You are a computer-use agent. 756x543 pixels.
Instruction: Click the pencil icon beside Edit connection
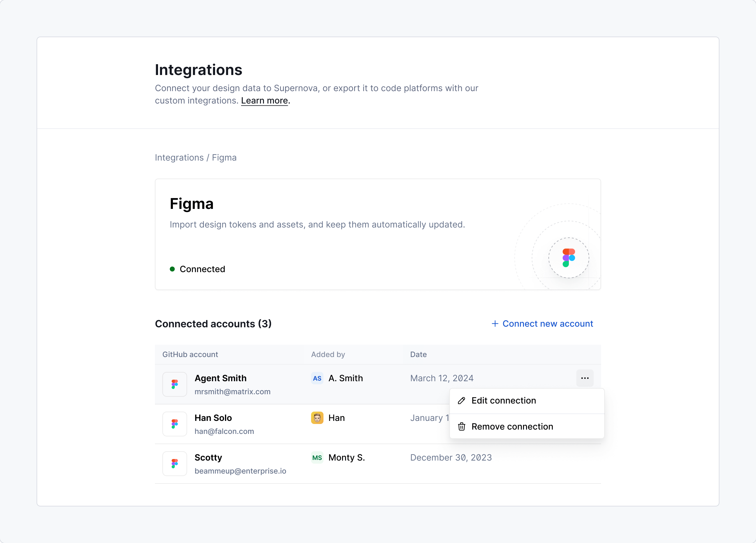pos(461,400)
